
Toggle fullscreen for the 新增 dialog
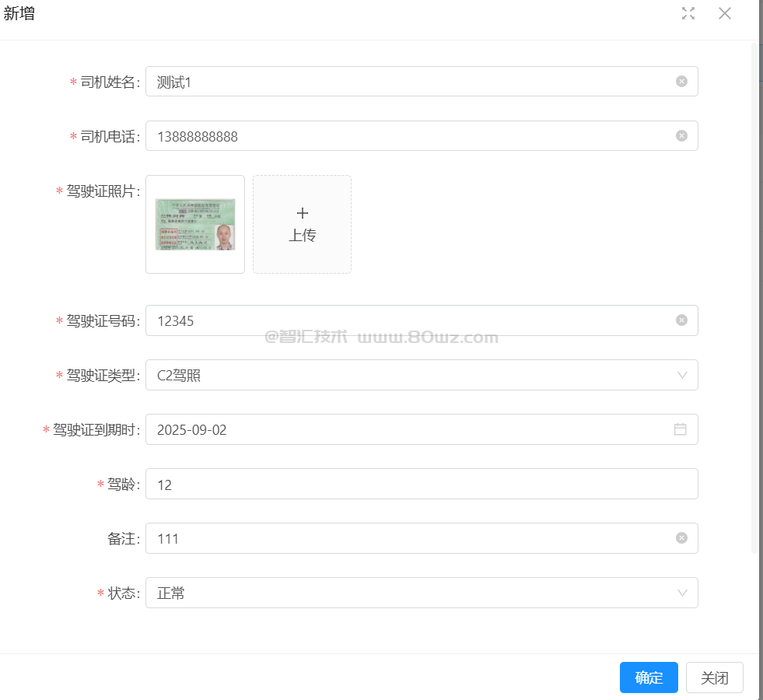(688, 14)
